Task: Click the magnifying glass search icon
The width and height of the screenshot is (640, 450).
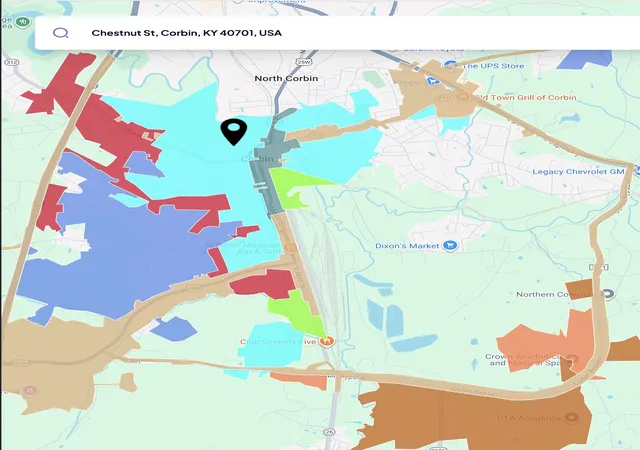Action: coord(61,33)
